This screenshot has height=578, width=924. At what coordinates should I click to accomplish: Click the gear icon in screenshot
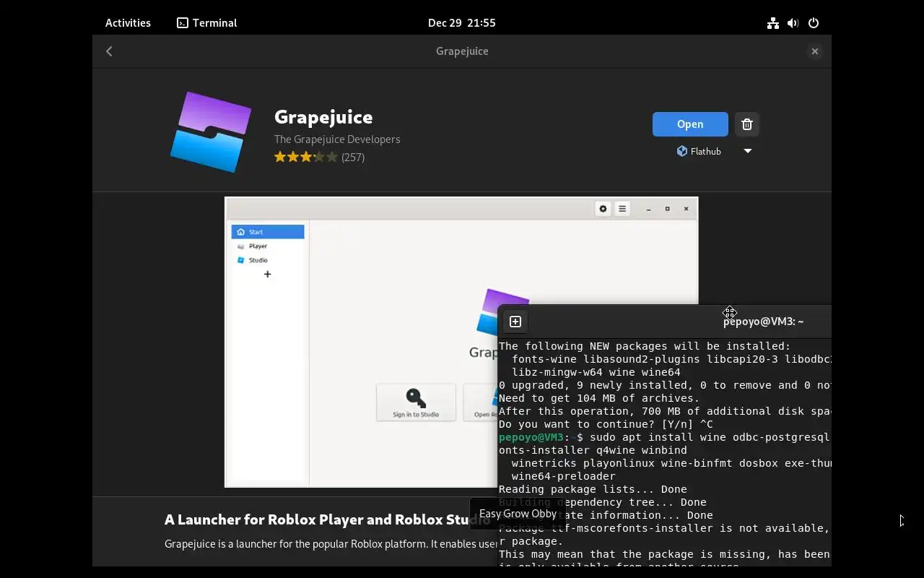603,209
